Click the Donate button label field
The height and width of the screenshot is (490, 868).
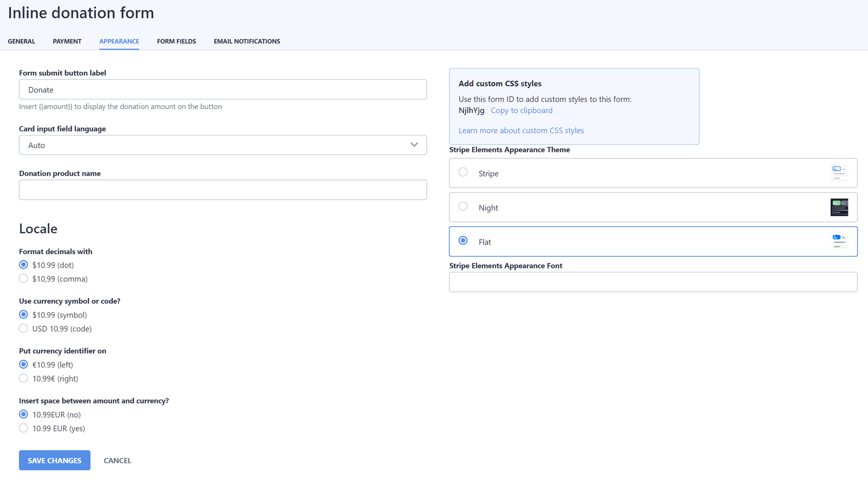click(222, 89)
